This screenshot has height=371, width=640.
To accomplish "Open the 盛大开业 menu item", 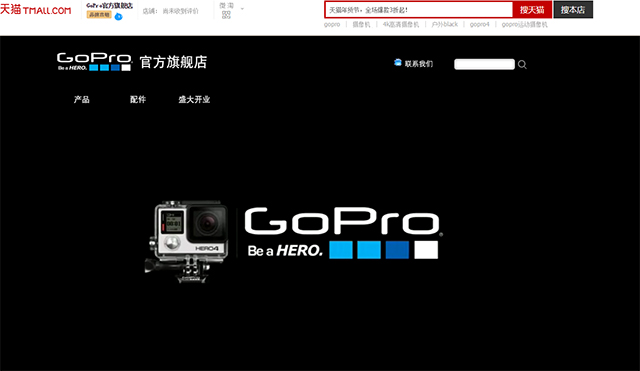I will point(194,99).
